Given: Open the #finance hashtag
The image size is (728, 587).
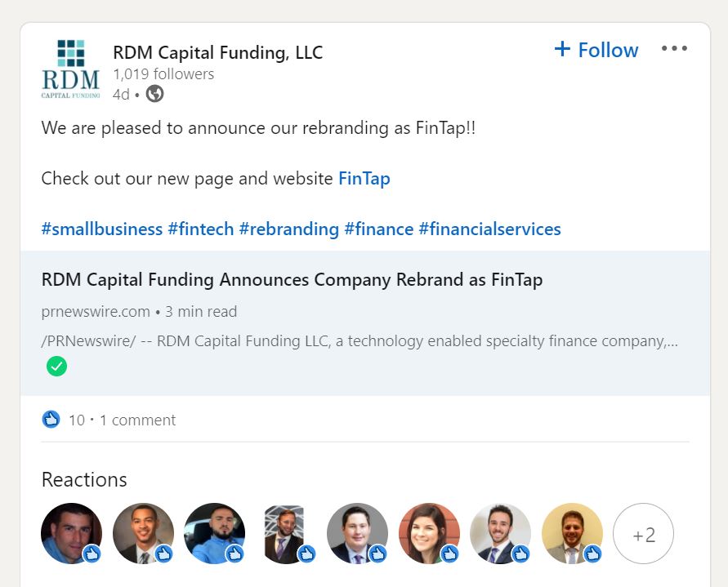Looking at the screenshot, I should 378,229.
